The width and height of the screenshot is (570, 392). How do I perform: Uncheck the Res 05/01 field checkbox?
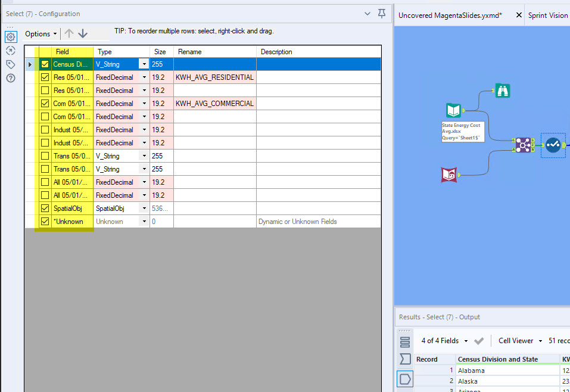45,77
